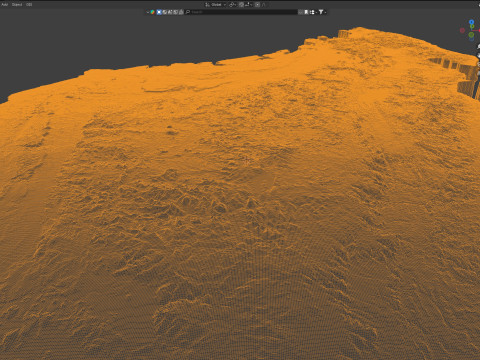
Task: Open the GIS menu in viewport header
Action: 29,4
